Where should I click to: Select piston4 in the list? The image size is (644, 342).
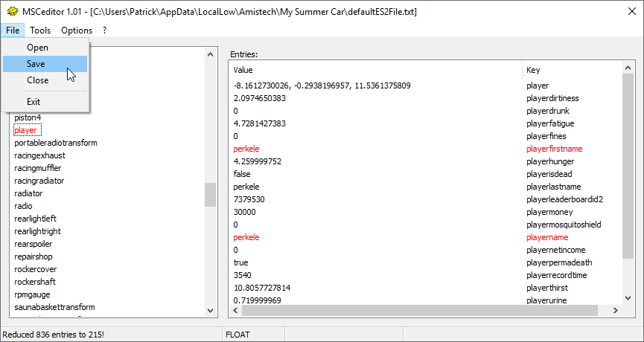[28, 117]
